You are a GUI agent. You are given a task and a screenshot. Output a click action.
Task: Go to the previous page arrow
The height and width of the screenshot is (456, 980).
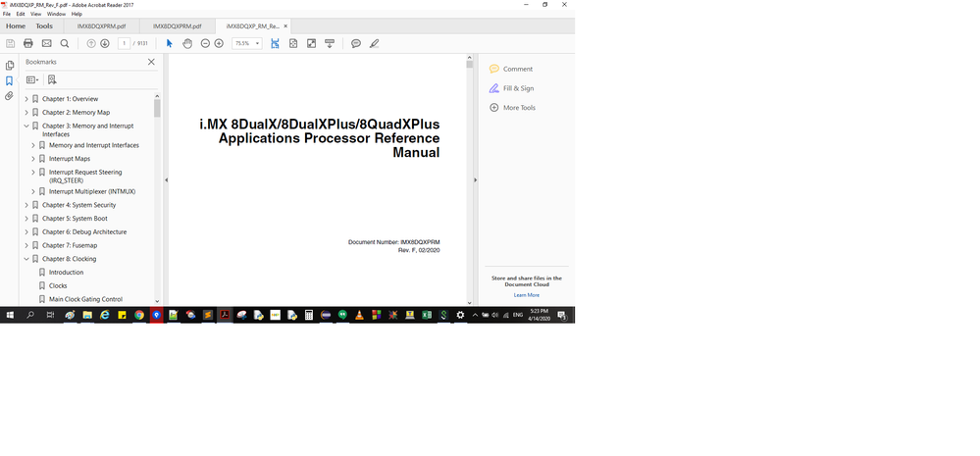pyautogui.click(x=91, y=43)
